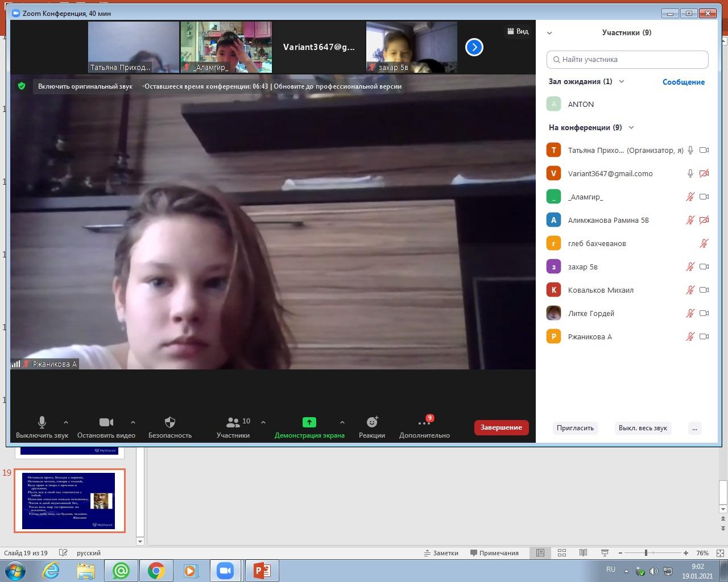
Task: Adjust the PowerPoint zoom slider
Action: click(646, 553)
